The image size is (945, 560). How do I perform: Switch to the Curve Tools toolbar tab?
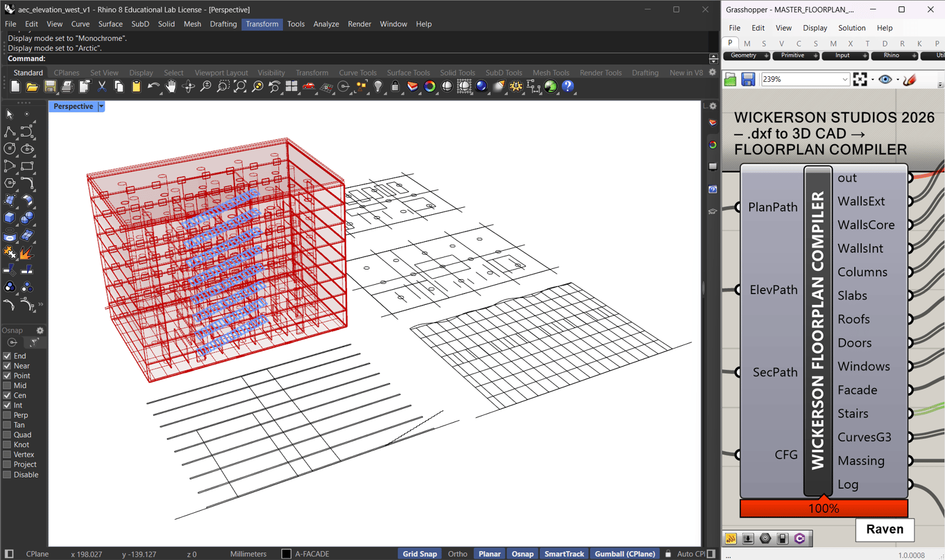coord(357,72)
